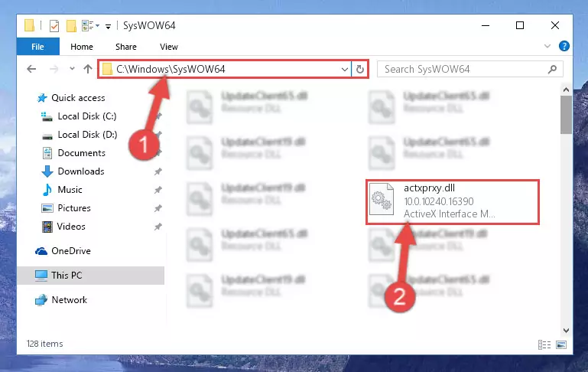
Task: Open Music in navigation pane
Action: pos(70,190)
